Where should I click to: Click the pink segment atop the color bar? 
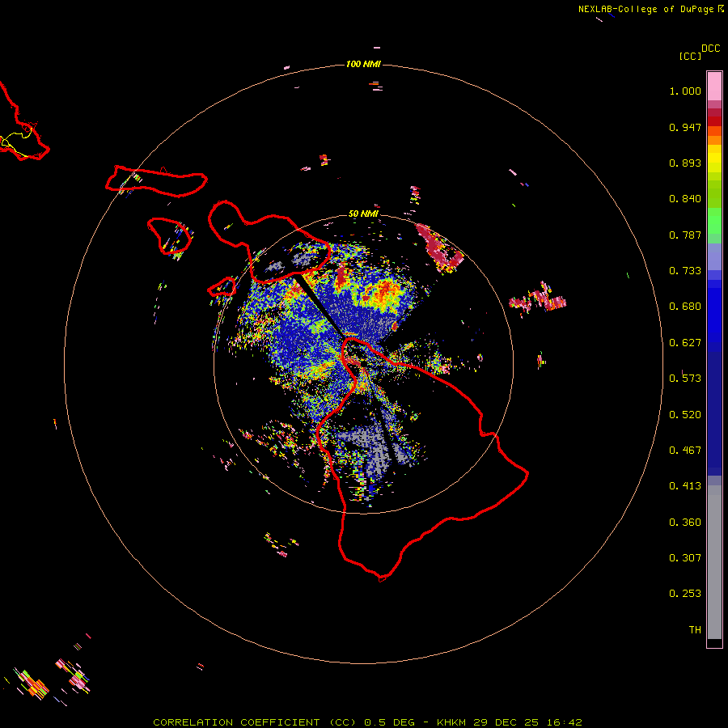click(x=714, y=87)
